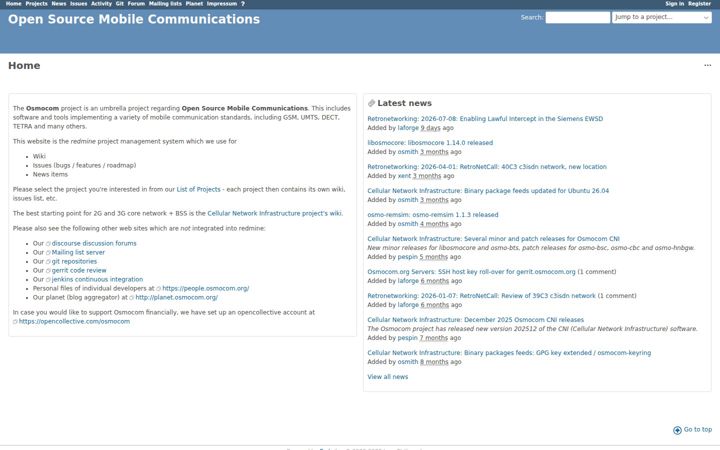Open the Mailing lists menu item
The width and height of the screenshot is (720, 450).
pos(165,4)
